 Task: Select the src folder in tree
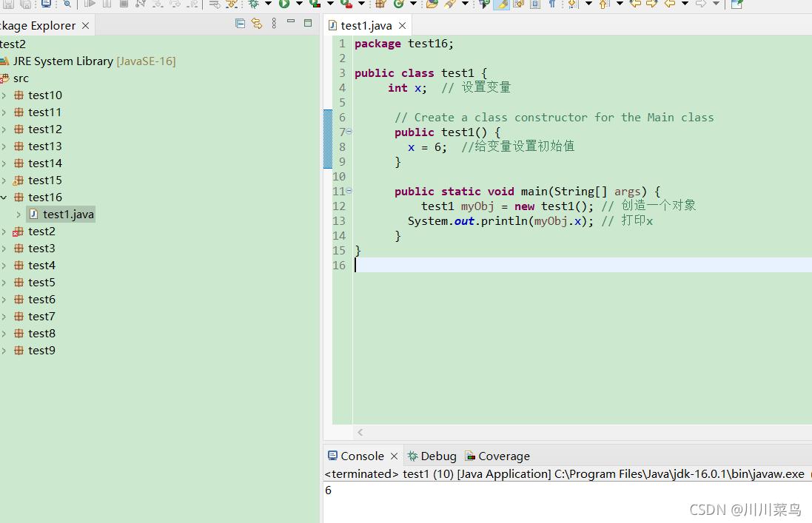[x=21, y=78]
